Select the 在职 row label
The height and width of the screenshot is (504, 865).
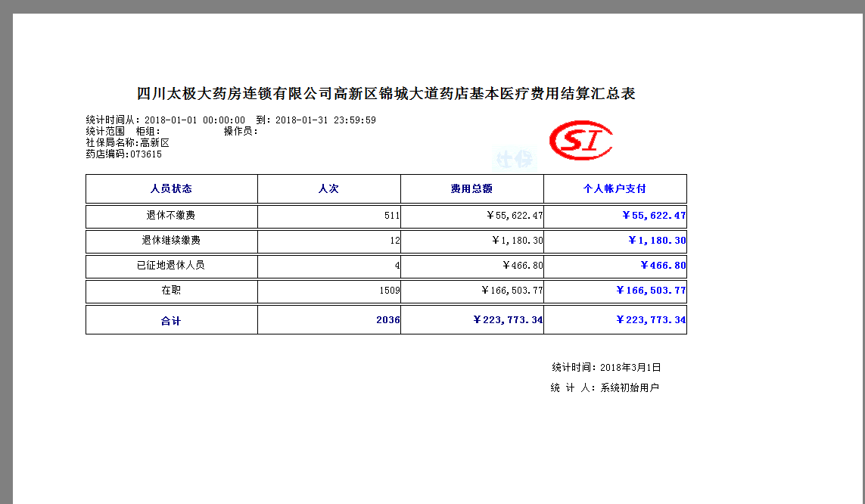point(171,290)
